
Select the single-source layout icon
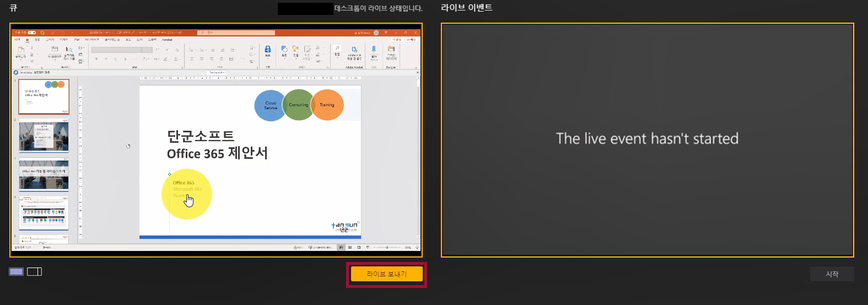[x=17, y=271]
